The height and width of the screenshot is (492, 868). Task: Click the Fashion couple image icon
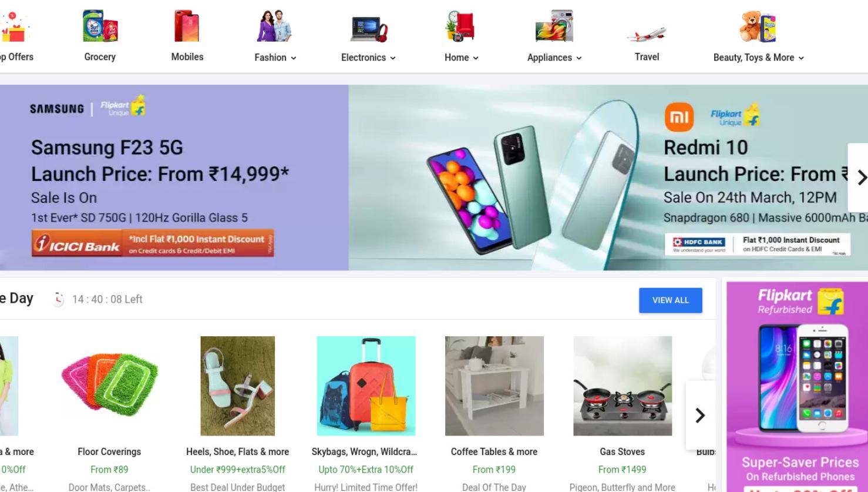coord(274,26)
